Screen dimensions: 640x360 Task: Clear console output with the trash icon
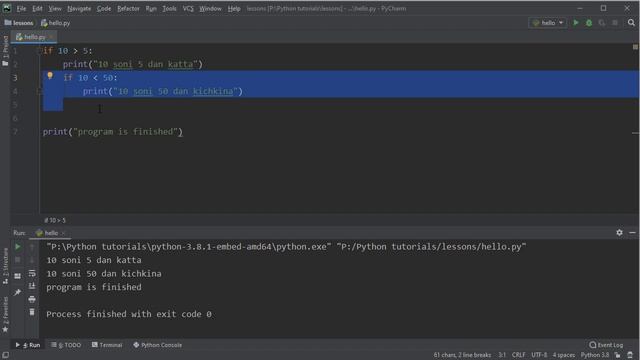[32, 312]
